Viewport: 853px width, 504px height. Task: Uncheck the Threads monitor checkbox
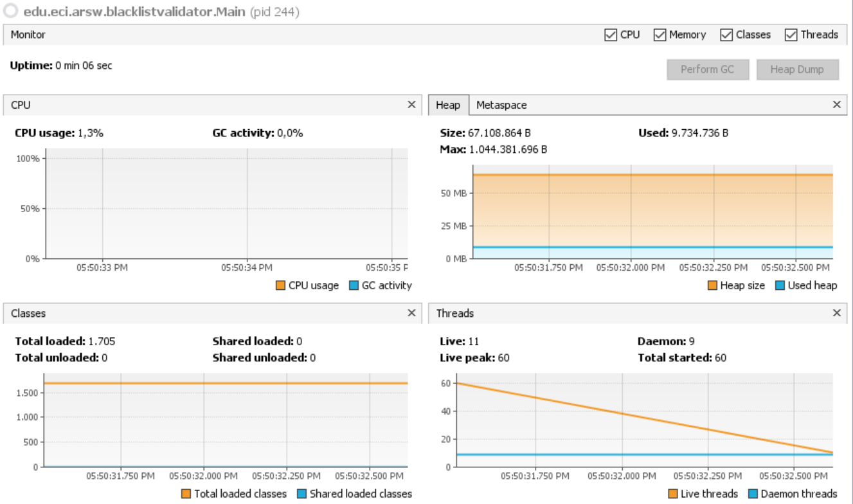point(791,35)
